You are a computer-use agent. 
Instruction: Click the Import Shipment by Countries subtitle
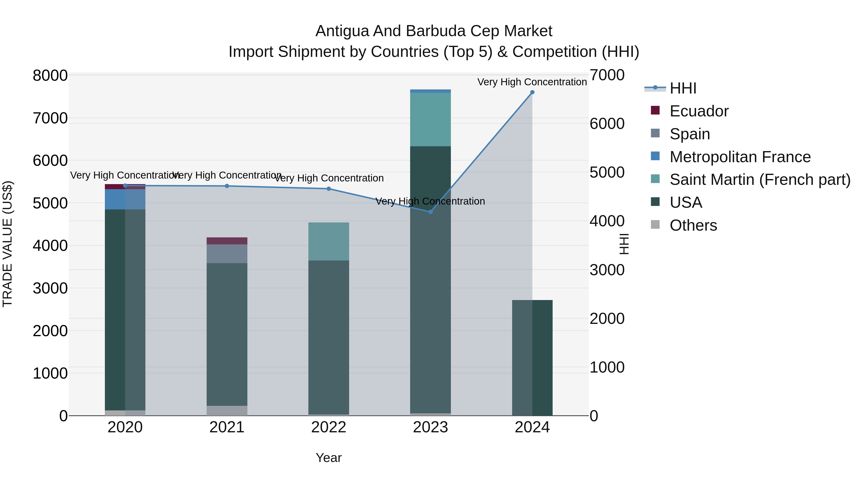coord(434,52)
